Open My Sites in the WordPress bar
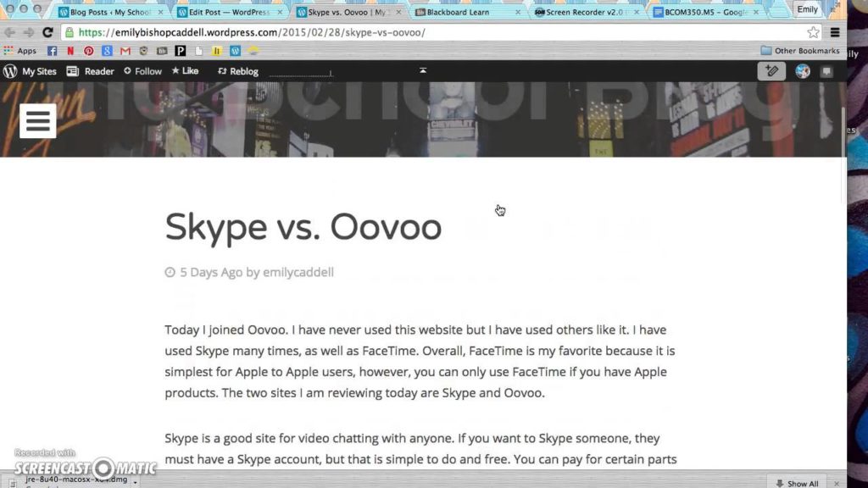The width and height of the screenshot is (868, 488). [39, 71]
